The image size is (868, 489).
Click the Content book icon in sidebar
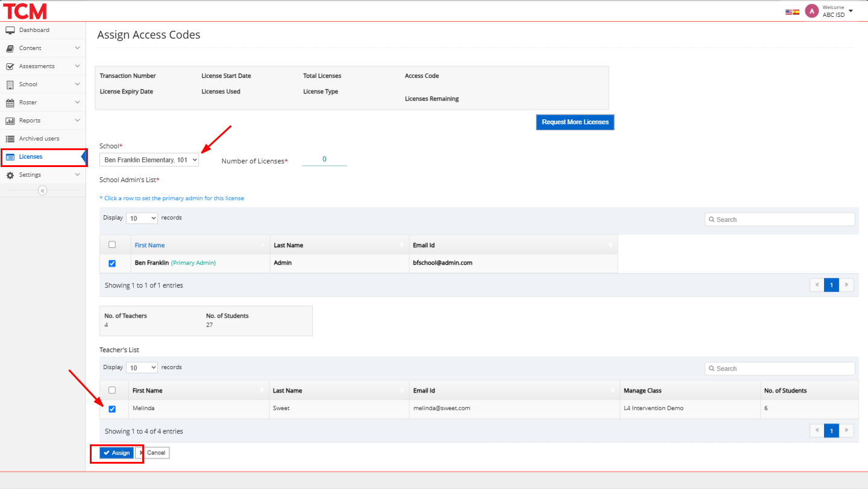(10, 48)
